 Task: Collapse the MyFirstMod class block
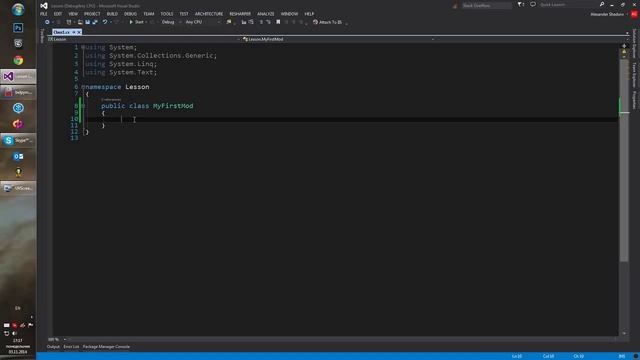coord(84,106)
